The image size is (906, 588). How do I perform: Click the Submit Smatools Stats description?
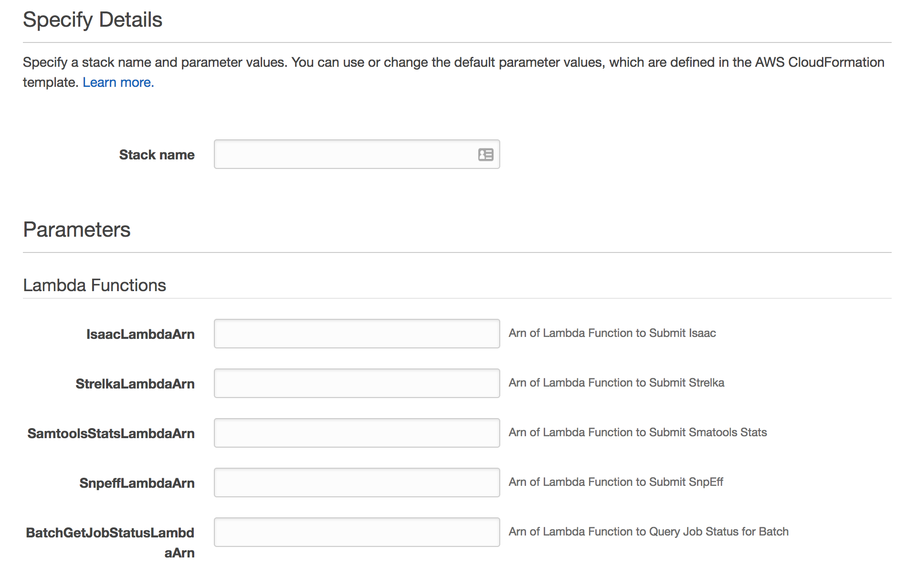[x=638, y=432]
